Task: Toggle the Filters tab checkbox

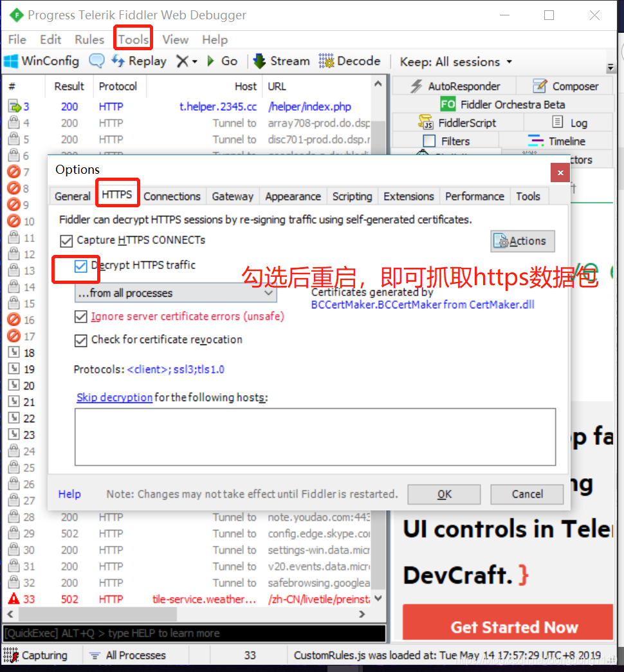Action: [429, 141]
